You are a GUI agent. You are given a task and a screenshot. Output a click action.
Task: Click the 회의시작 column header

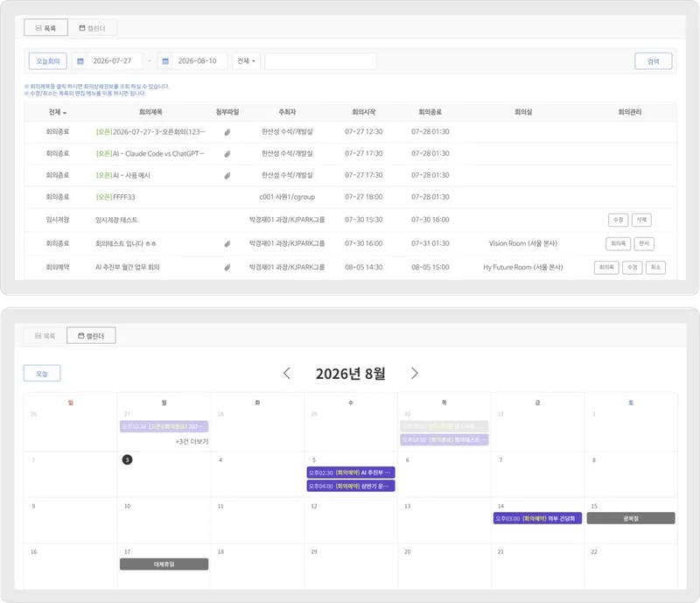click(x=363, y=112)
